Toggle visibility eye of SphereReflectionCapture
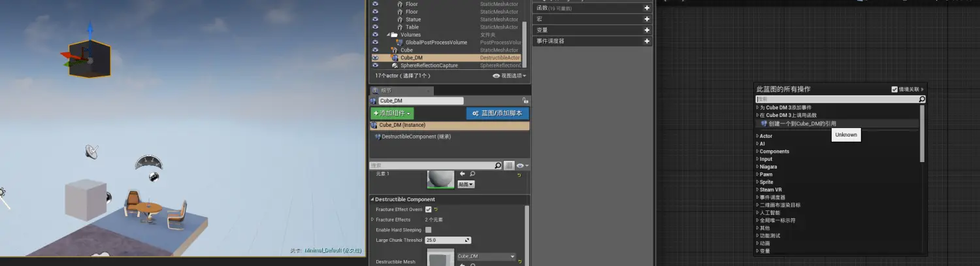980x266 pixels. point(375,65)
